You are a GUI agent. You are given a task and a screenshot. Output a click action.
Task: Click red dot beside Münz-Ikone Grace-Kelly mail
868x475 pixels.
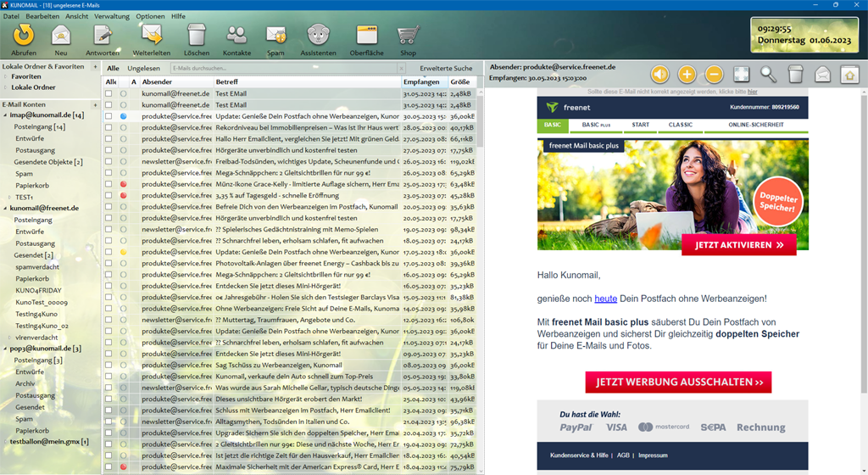click(x=124, y=184)
